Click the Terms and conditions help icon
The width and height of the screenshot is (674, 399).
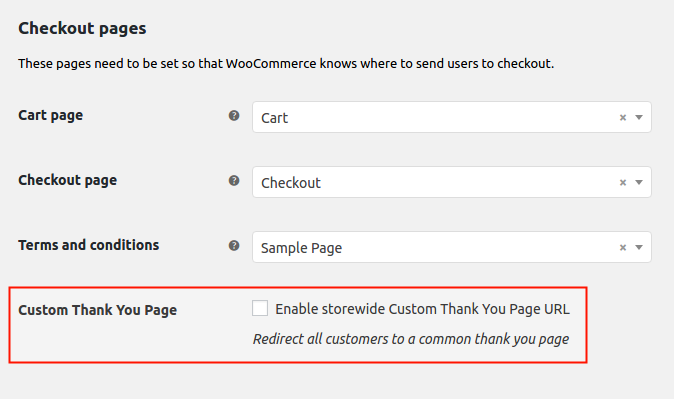[x=234, y=246]
